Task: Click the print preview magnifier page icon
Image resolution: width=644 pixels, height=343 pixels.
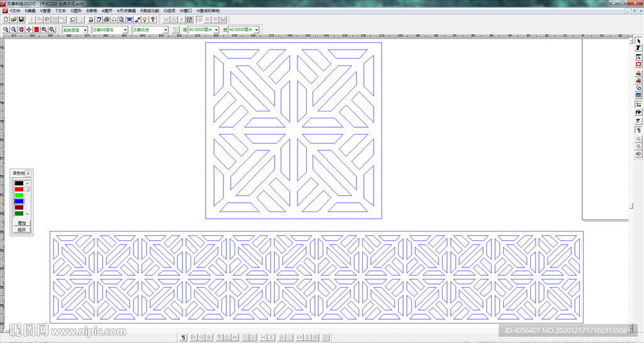Action: tap(122, 20)
